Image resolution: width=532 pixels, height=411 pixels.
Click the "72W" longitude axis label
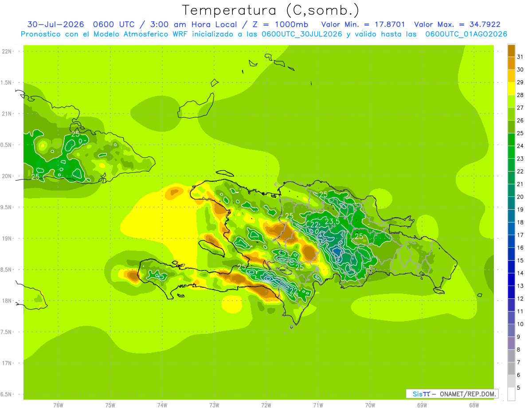point(266,405)
